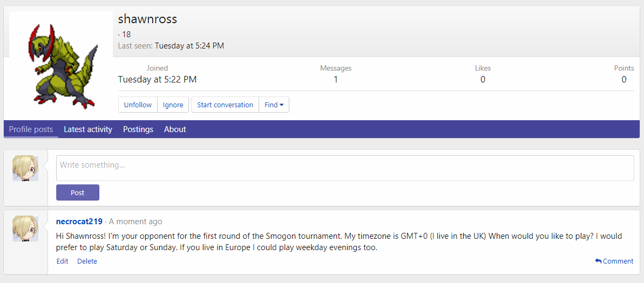Open necrocat219's avatar on the profile post
Viewport: 644px width, 283px height.
point(25,229)
